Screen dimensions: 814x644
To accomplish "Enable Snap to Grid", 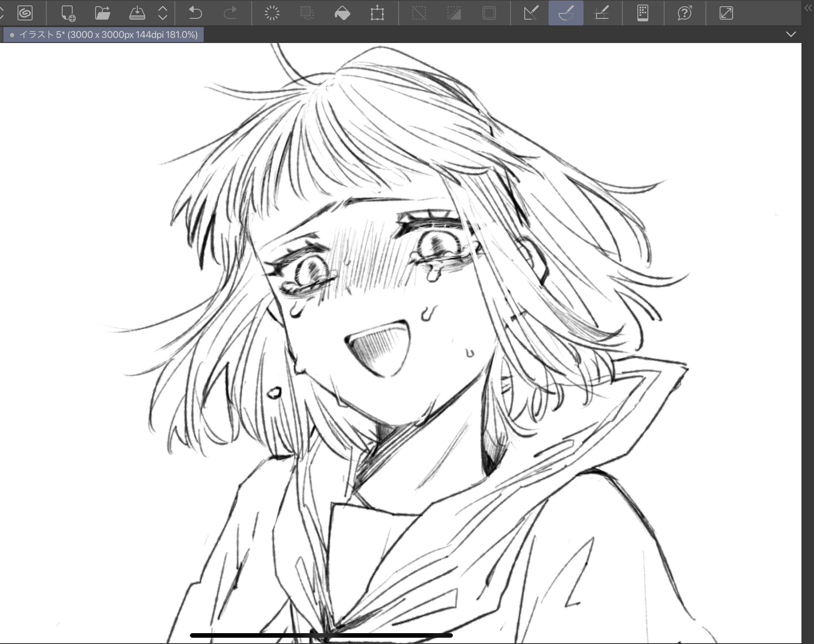I will tap(601, 13).
